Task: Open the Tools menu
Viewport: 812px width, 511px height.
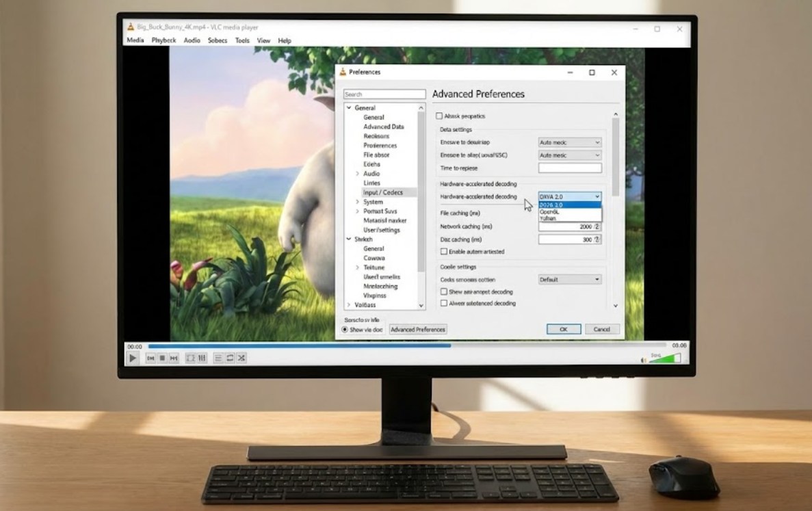Action: (241, 40)
